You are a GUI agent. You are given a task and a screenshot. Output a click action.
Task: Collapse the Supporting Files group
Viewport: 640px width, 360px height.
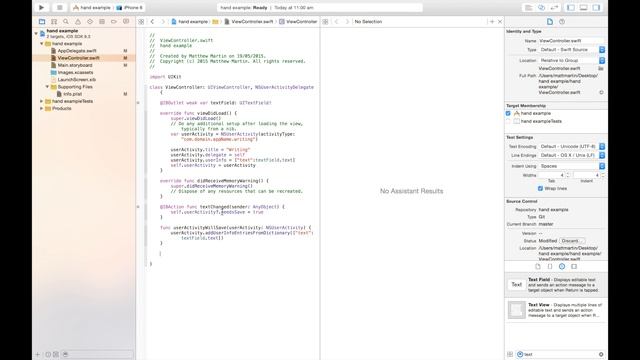click(x=47, y=87)
